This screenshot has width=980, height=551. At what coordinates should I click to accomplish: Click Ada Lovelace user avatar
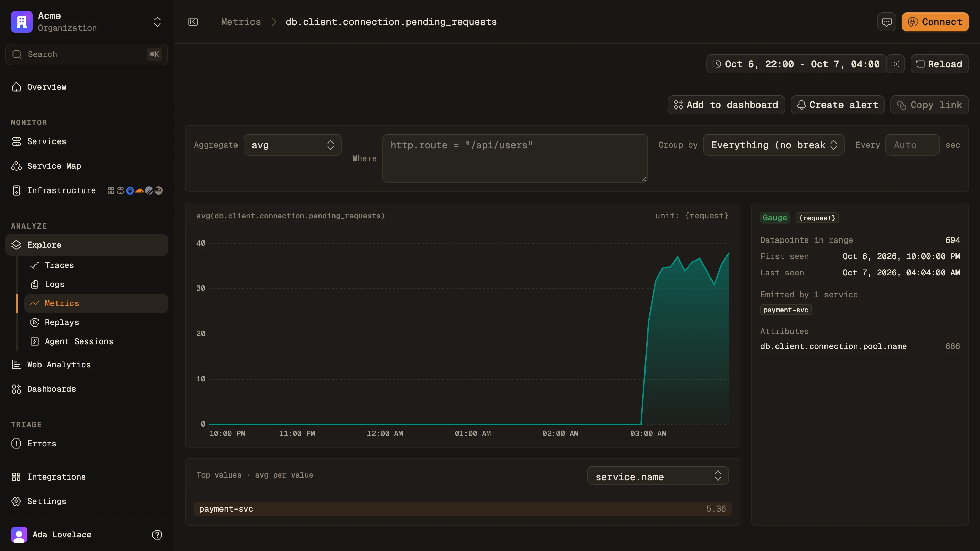pos(19,535)
